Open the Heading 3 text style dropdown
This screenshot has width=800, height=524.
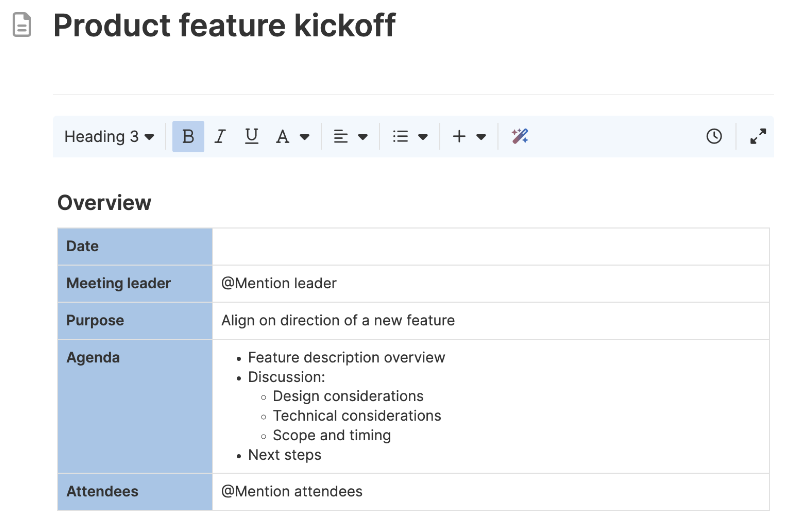pos(109,137)
